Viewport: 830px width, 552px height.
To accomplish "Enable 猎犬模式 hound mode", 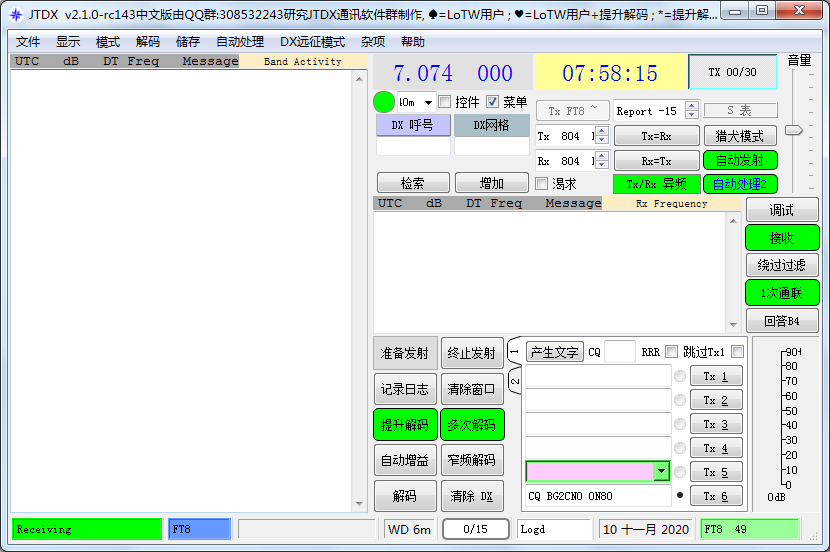I will [x=740, y=136].
